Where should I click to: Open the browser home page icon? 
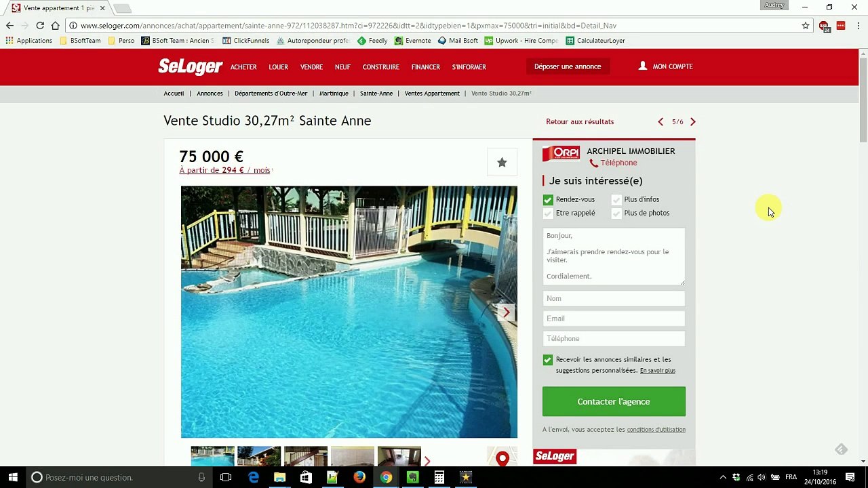click(56, 26)
